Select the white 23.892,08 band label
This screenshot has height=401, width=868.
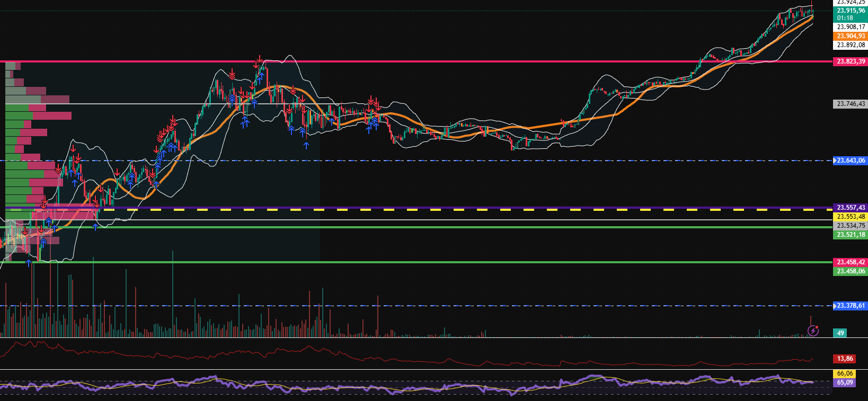[x=851, y=45]
